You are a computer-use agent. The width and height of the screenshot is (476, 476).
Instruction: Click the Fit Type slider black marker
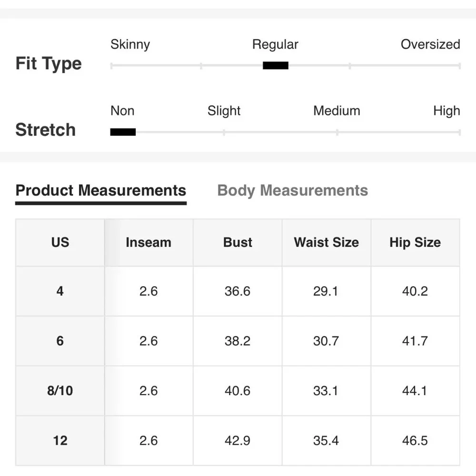point(276,66)
